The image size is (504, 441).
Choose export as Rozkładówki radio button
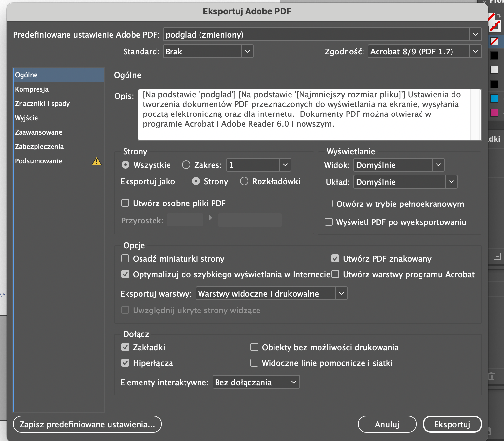click(x=244, y=181)
